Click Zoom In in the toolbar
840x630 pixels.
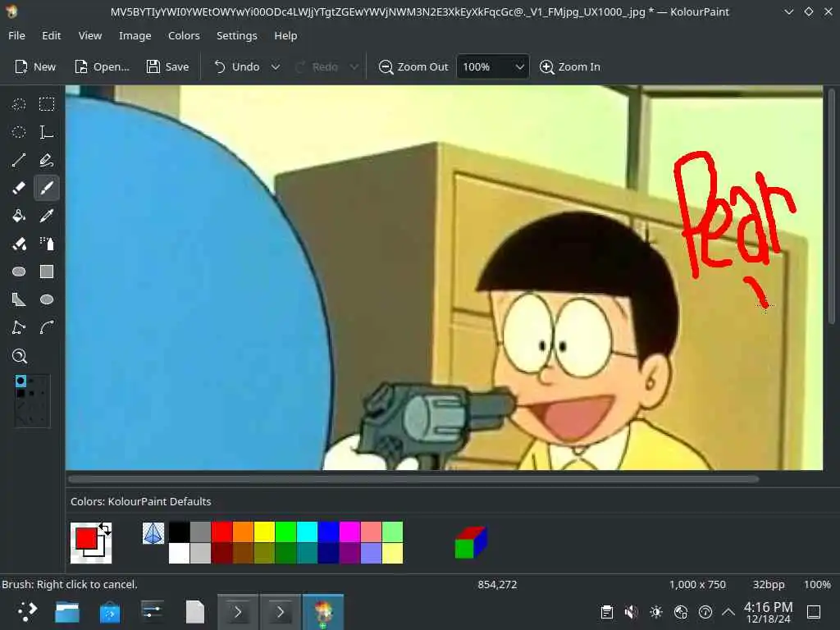tap(569, 67)
